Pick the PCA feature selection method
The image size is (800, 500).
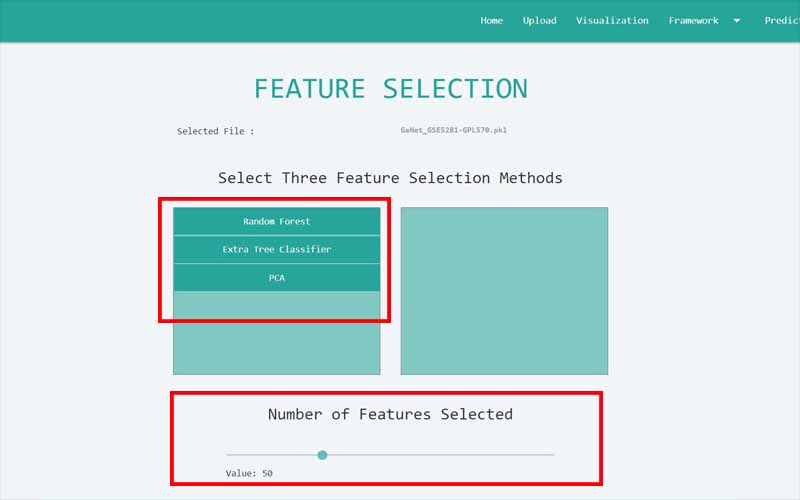click(x=277, y=277)
